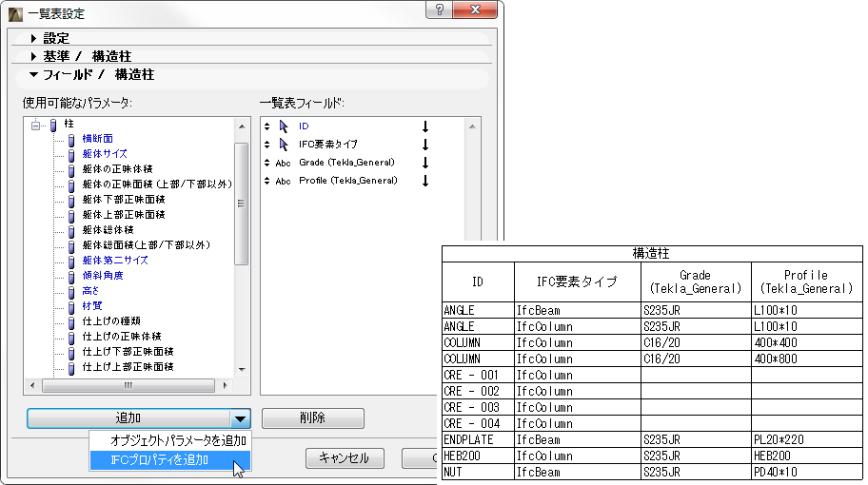Toggle sort arrow for Profile (Tekla_General)

[x=425, y=182]
